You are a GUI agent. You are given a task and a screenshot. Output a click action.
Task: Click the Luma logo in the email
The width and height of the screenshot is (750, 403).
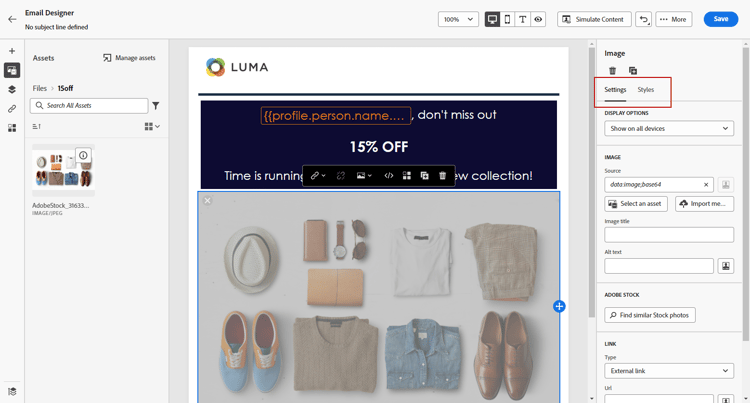click(237, 67)
